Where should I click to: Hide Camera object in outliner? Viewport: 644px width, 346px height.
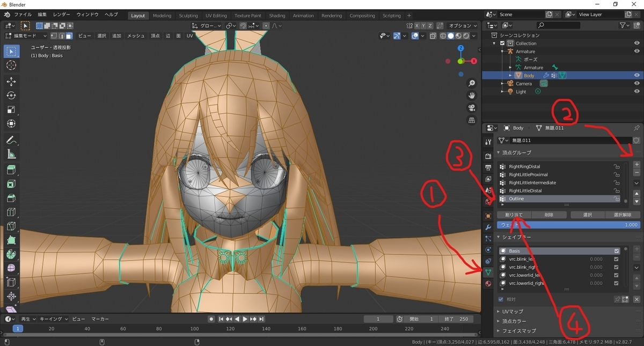tap(636, 84)
